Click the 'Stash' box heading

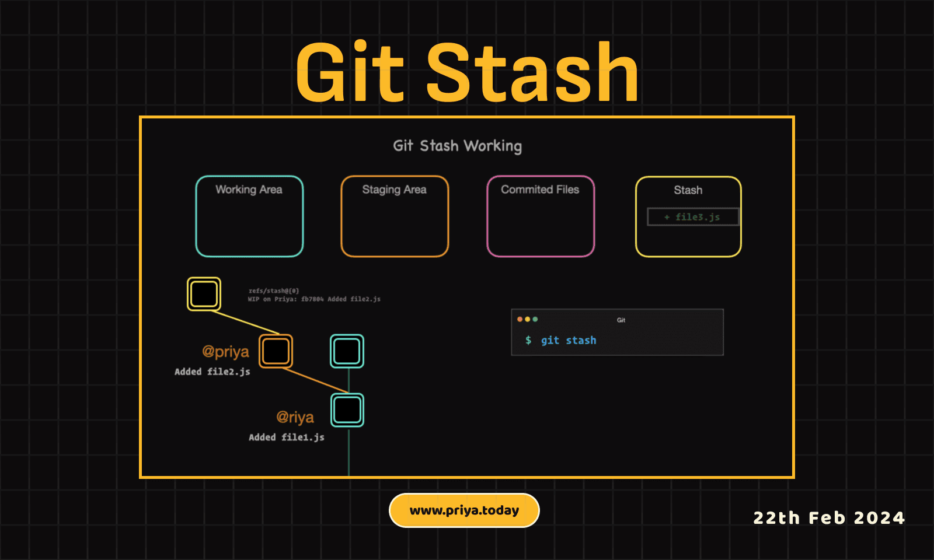[x=688, y=190]
